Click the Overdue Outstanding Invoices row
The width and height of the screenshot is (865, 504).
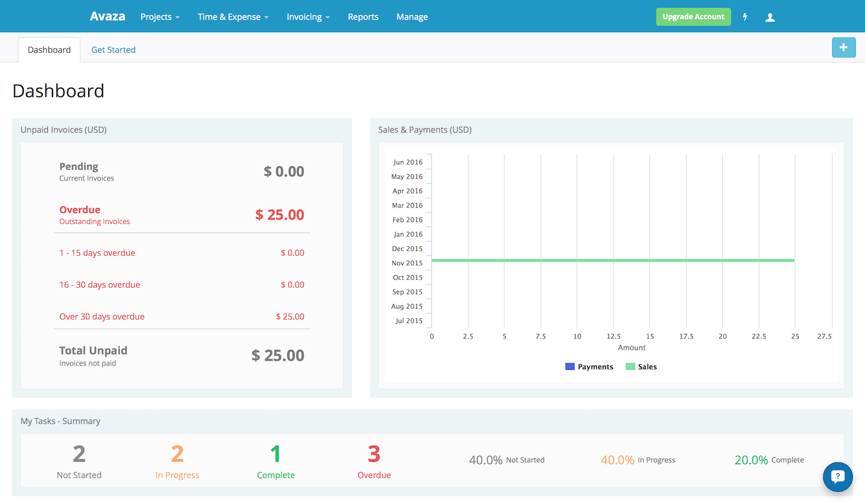(182, 215)
